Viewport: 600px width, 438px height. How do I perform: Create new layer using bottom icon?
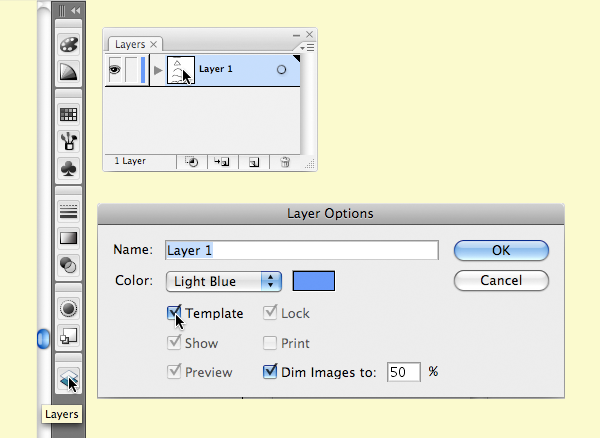coord(254,161)
